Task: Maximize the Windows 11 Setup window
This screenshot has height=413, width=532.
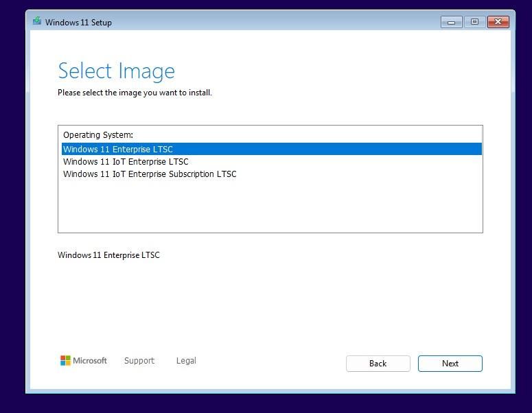Action: [474, 22]
